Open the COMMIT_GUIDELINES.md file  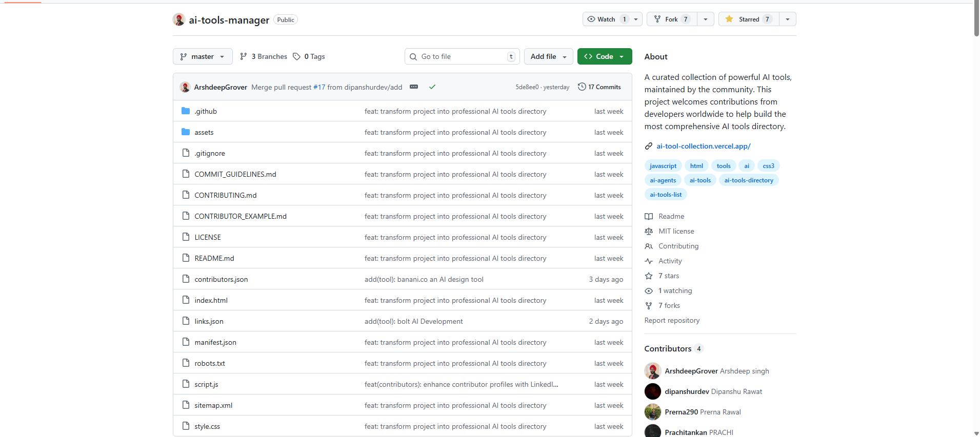tap(235, 174)
